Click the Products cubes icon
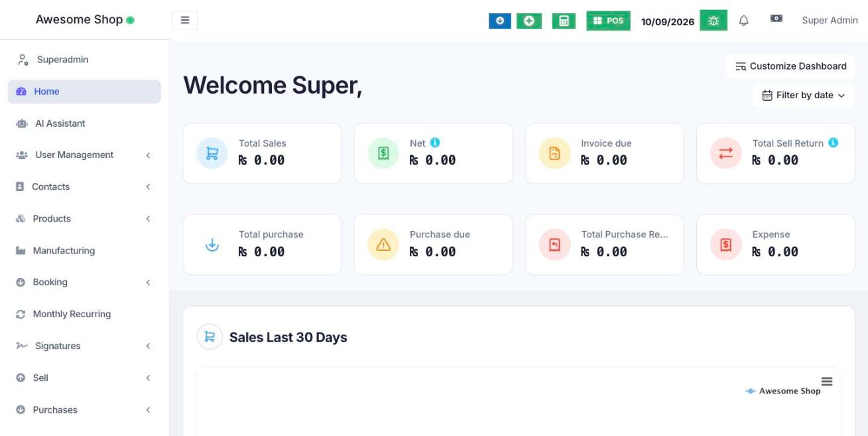868x436 pixels. pos(21,219)
